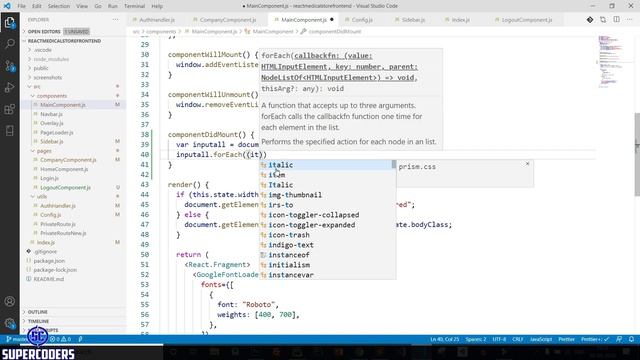The image size is (640, 360).
Task: Click the Open Changes icon in editor toolbar
Action: click(603, 20)
